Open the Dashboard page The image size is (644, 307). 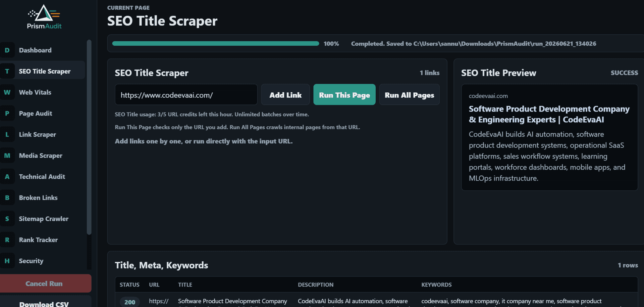pyautogui.click(x=43, y=50)
